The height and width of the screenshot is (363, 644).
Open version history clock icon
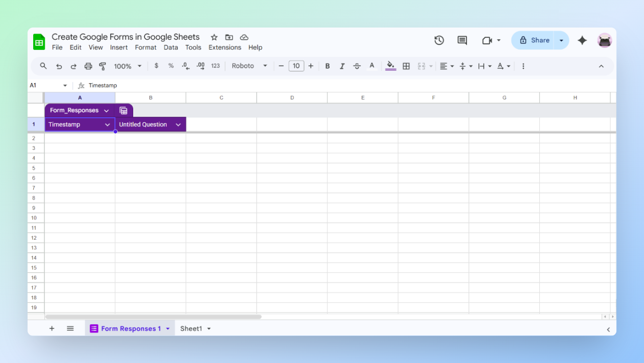pos(439,40)
